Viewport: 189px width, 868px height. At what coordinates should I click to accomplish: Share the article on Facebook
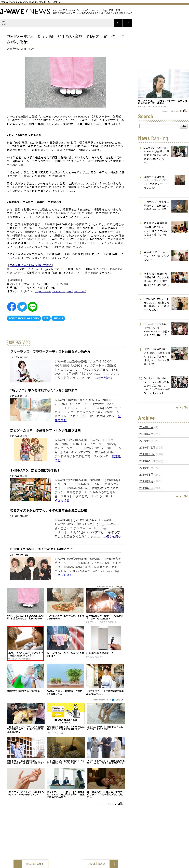tap(11, 306)
